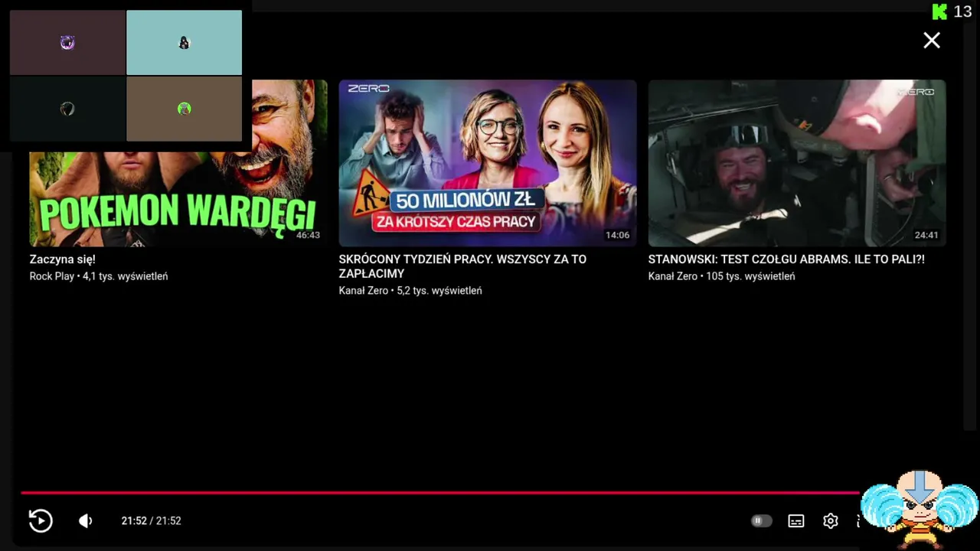Click the 21:52 / 21:52 time display
Screen dimensions: 980x551
tap(151, 521)
